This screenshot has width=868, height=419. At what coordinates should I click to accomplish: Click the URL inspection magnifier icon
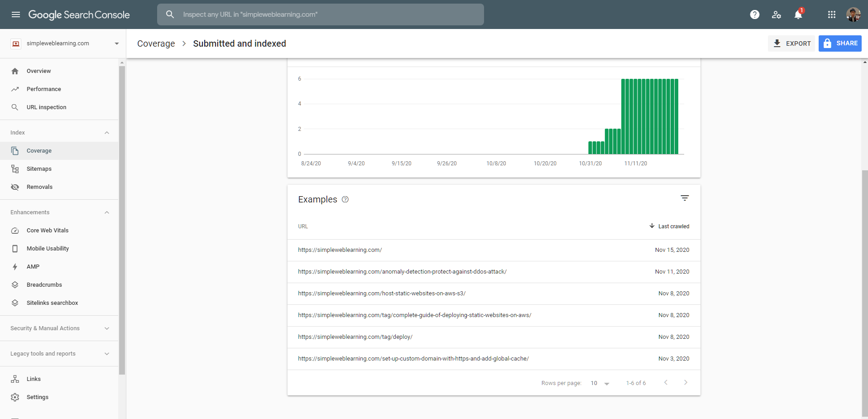pos(15,107)
